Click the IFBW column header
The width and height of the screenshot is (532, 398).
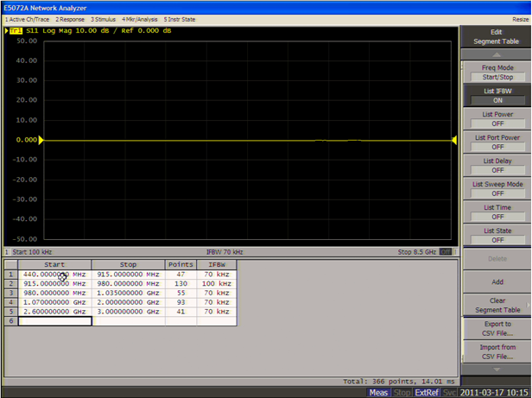(x=217, y=265)
